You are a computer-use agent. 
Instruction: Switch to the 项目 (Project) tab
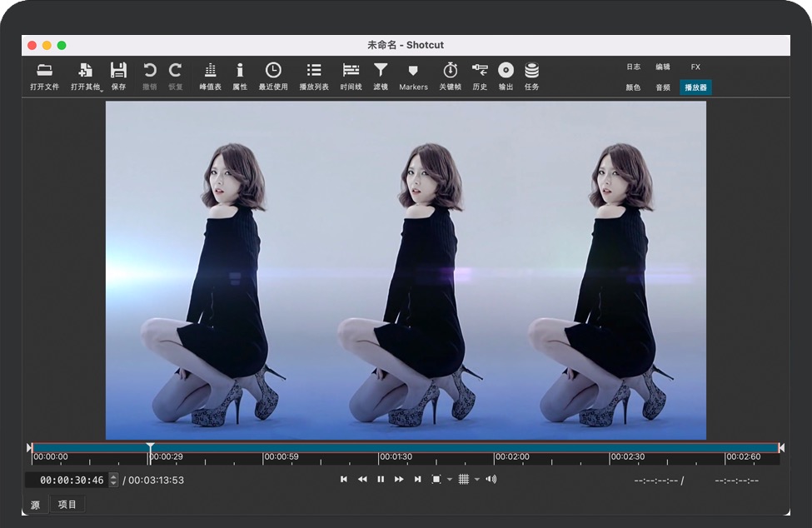(67, 505)
